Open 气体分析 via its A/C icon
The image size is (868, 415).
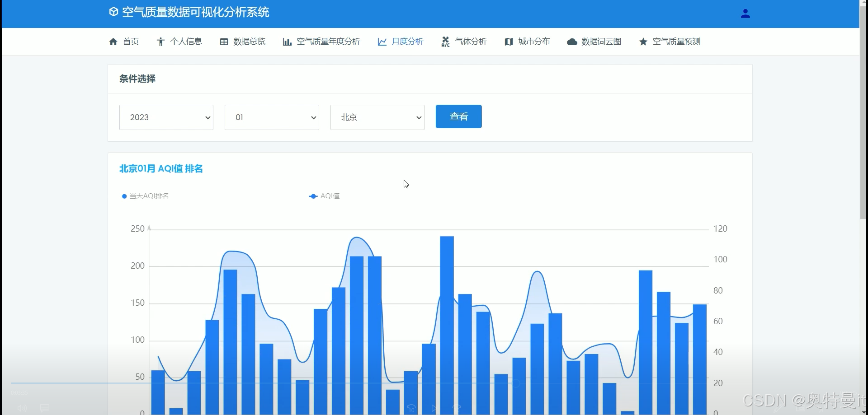(x=445, y=42)
